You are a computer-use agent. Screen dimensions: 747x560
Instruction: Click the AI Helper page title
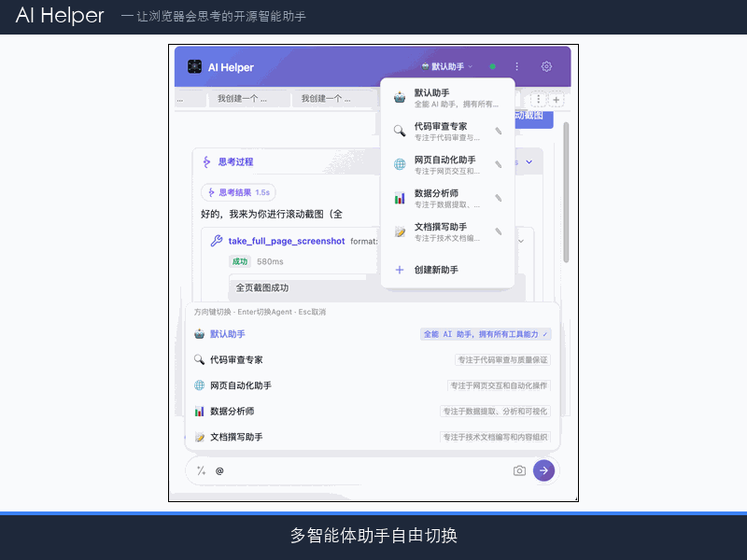pos(60,16)
